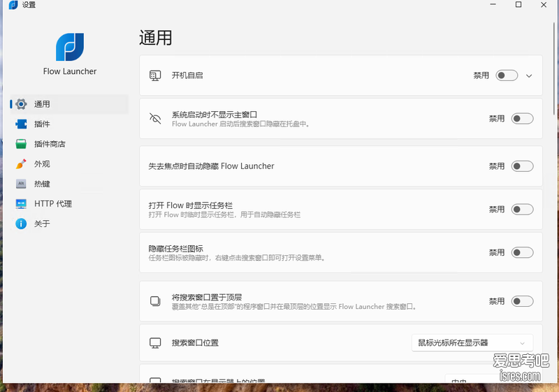Click the Flow Launcher name under logo
The image size is (559, 392).
pos(70,71)
